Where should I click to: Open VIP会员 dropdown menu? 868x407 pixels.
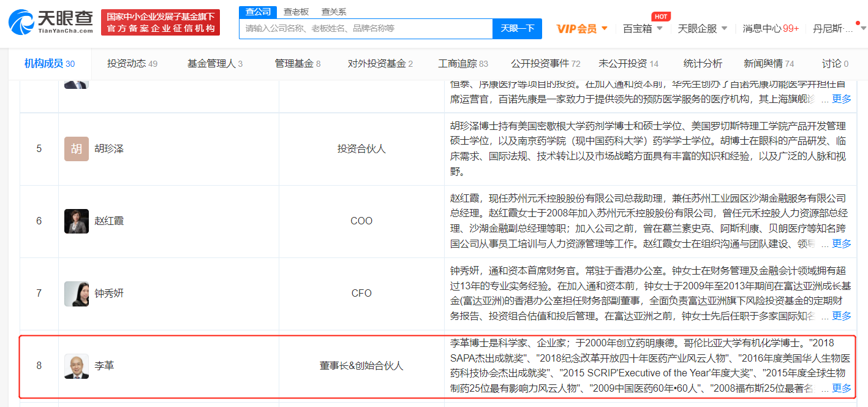[582, 28]
